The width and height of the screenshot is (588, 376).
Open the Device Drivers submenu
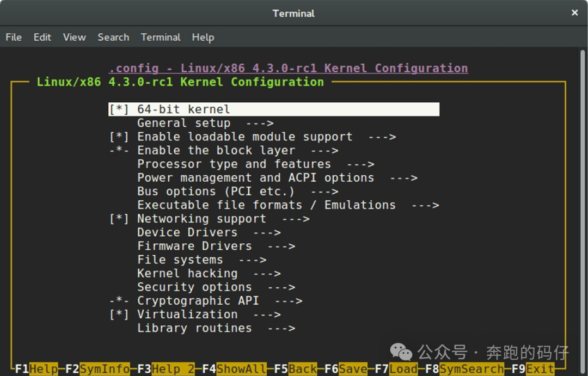(187, 232)
